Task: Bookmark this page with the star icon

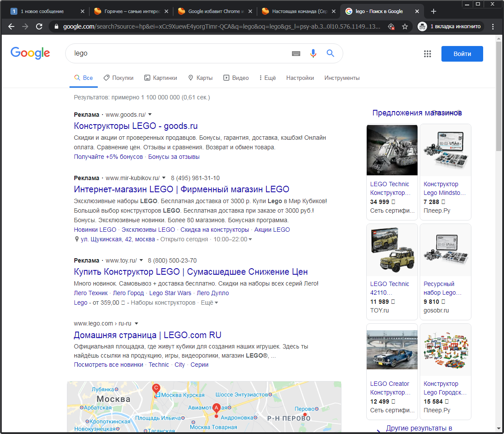Action: [405, 26]
